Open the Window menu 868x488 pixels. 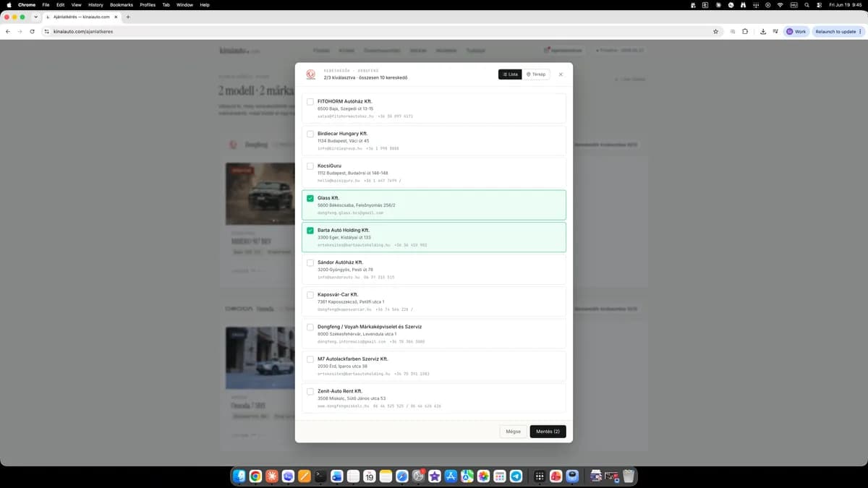(184, 4)
